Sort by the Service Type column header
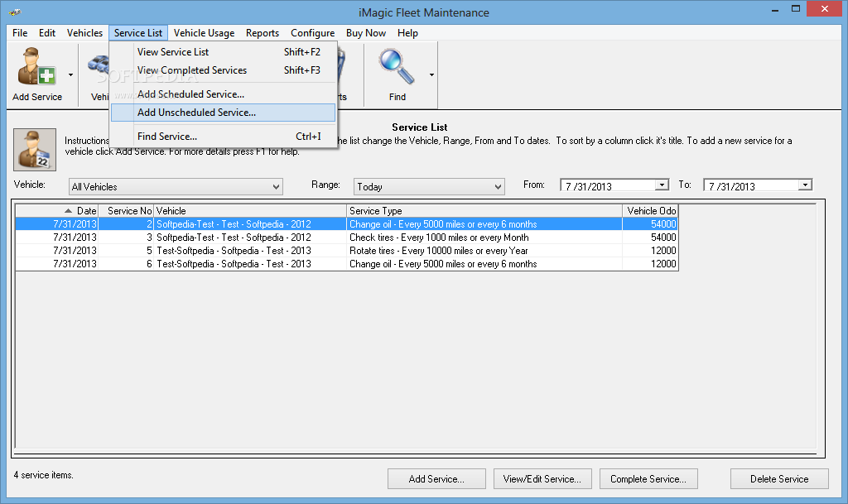 484,211
